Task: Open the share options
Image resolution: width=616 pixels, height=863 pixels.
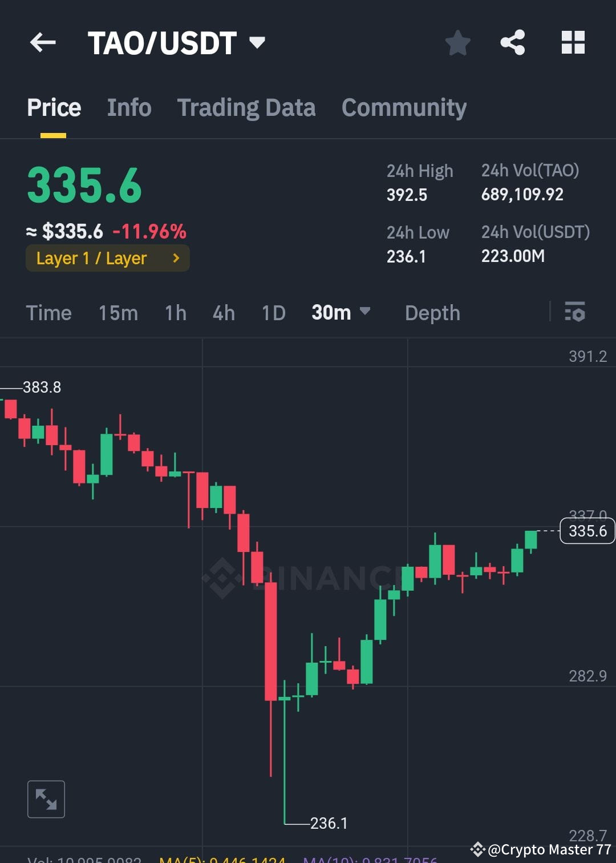Action: point(512,42)
